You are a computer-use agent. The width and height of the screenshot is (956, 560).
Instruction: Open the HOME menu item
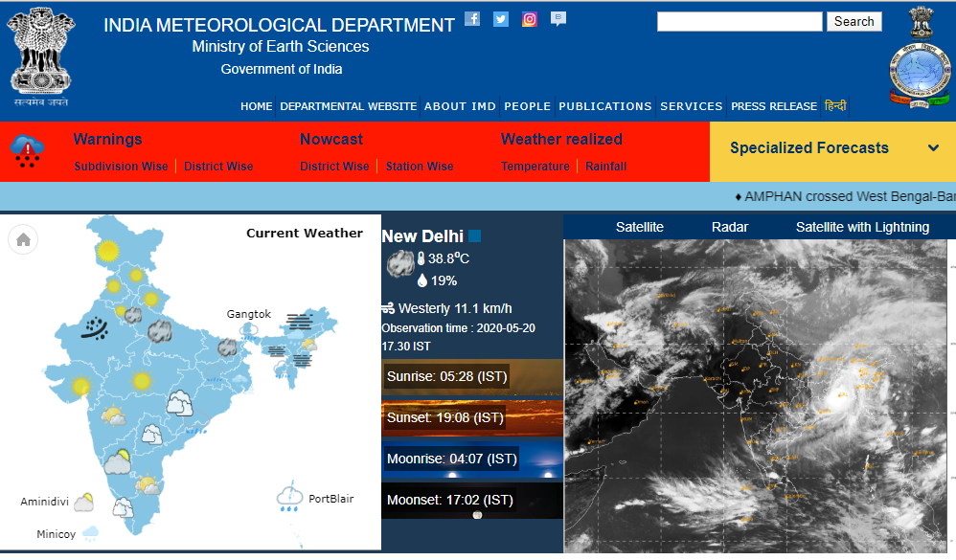tap(256, 106)
